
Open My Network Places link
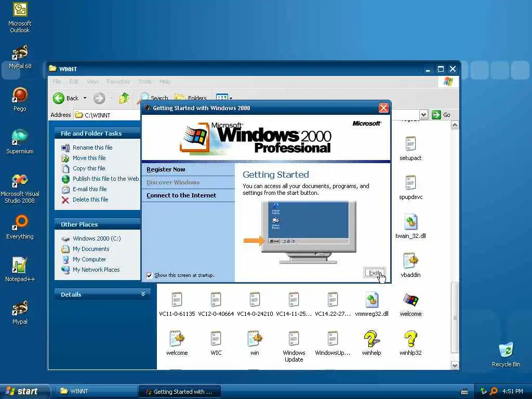point(96,270)
